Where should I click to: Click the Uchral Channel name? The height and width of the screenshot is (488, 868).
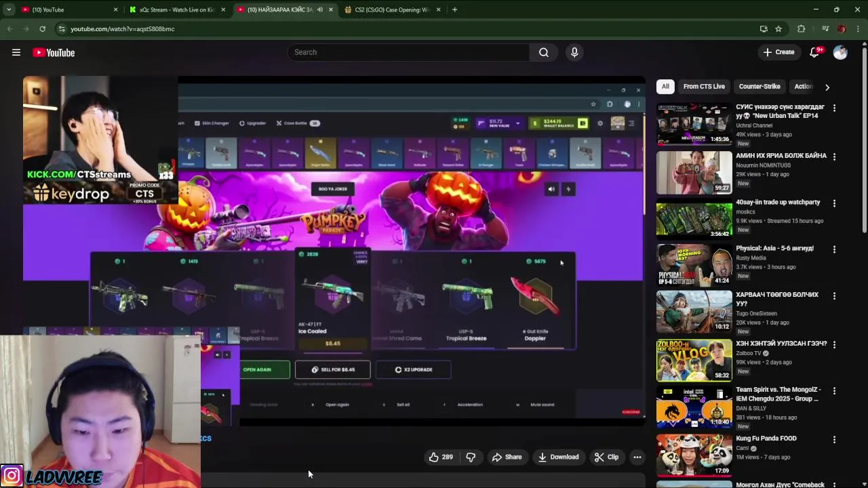pyautogui.click(x=754, y=125)
